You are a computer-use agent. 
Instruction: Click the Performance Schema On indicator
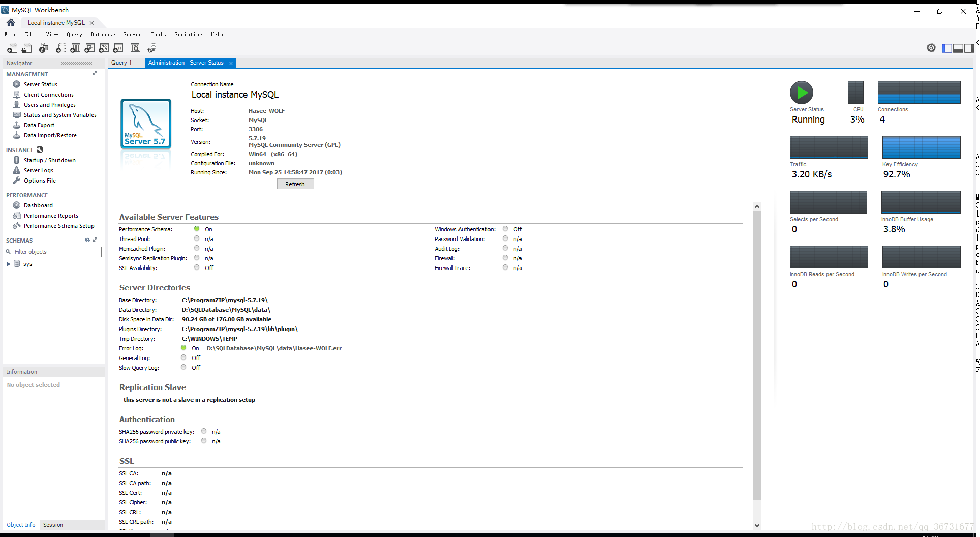(x=197, y=229)
